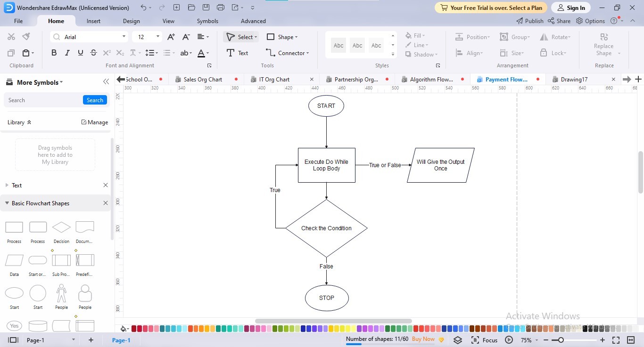Open file using the folder icon

pos(191,8)
